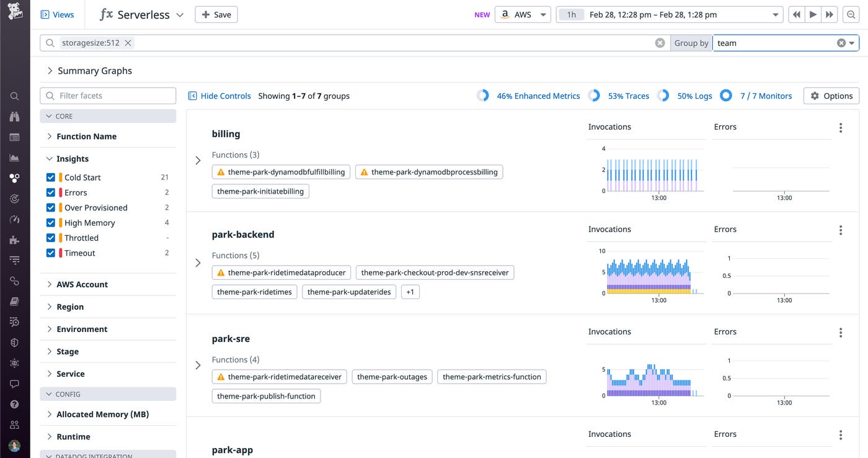868x458 pixels.
Task: Open the Logs navigation icon
Action: tap(14, 259)
